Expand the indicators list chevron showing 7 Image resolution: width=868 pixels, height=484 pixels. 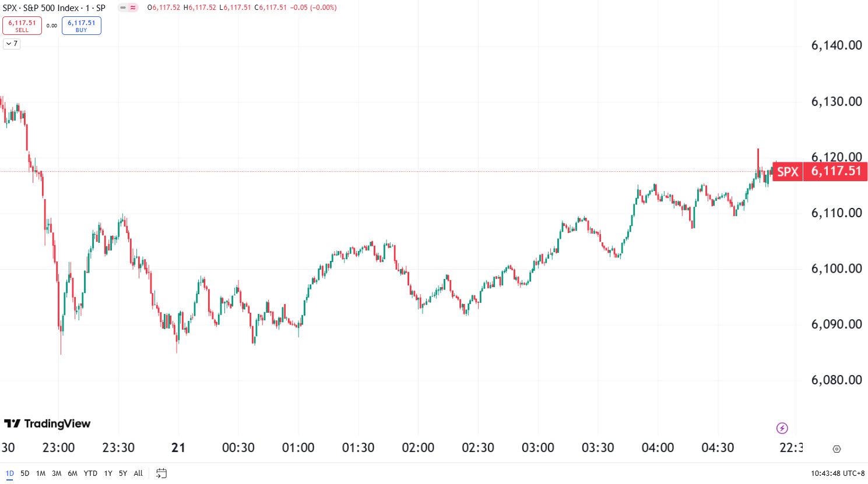point(10,44)
